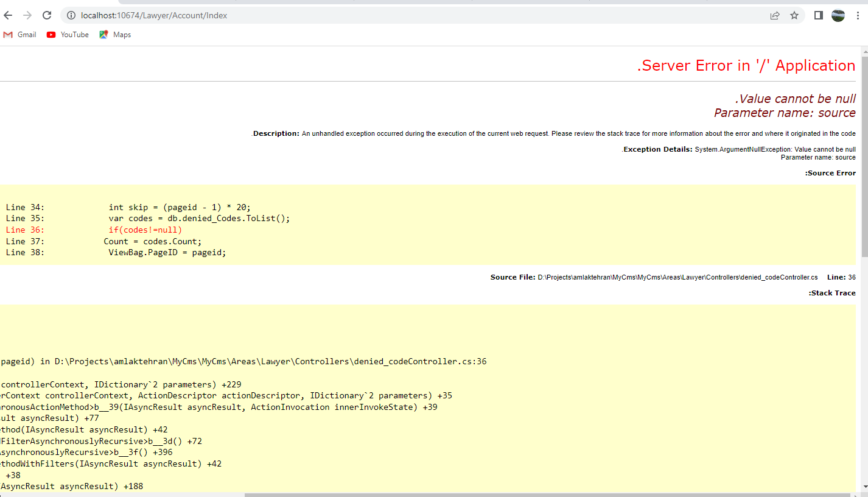Click the Share this page icon
The image size is (868, 497).
[x=775, y=15]
